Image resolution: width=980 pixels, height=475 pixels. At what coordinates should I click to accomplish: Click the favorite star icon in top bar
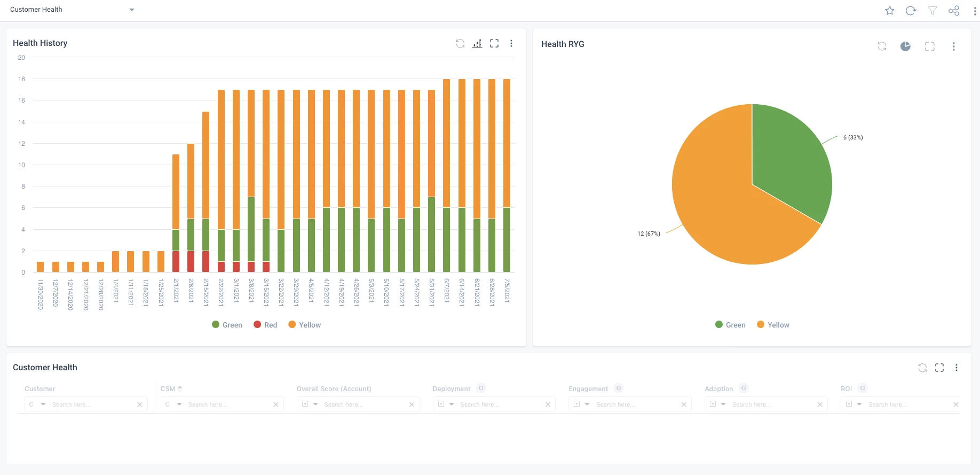click(890, 11)
